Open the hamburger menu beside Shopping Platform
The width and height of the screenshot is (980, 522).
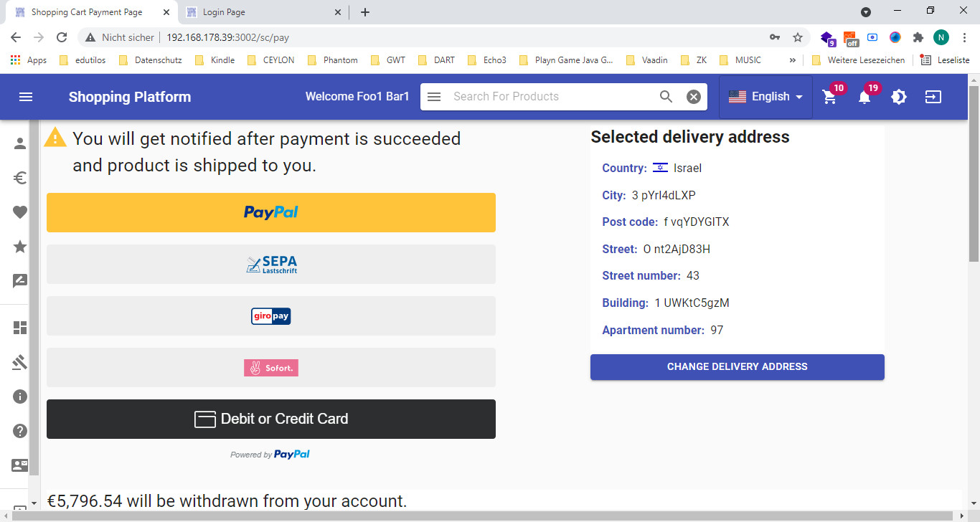[26, 97]
